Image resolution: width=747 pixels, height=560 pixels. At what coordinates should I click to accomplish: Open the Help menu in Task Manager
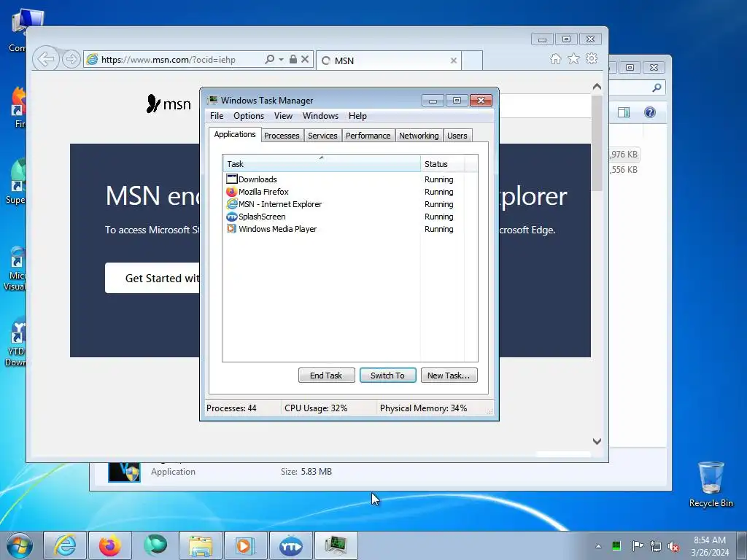(357, 116)
